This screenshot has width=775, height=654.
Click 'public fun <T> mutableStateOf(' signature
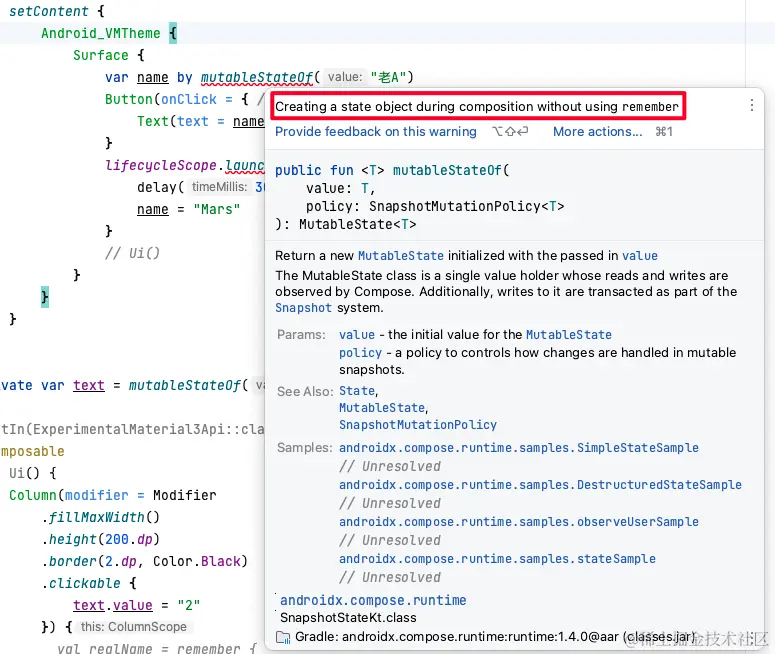[x=392, y=171]
